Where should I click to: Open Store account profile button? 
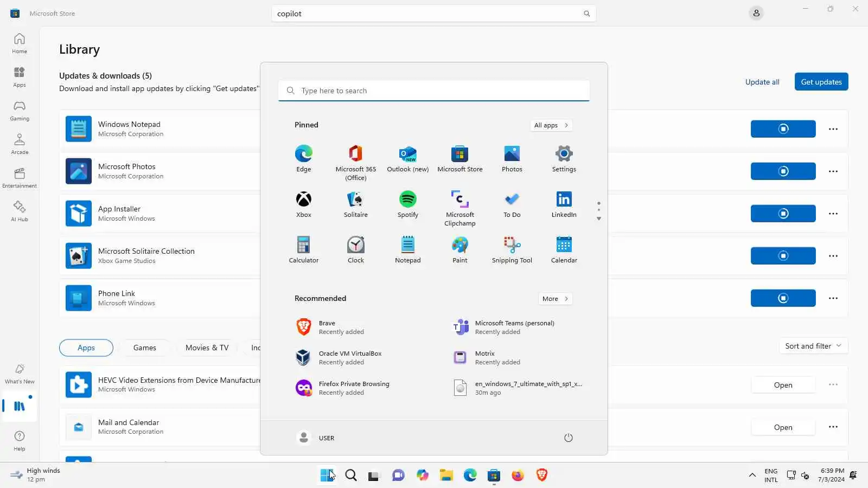pos(756,13)
